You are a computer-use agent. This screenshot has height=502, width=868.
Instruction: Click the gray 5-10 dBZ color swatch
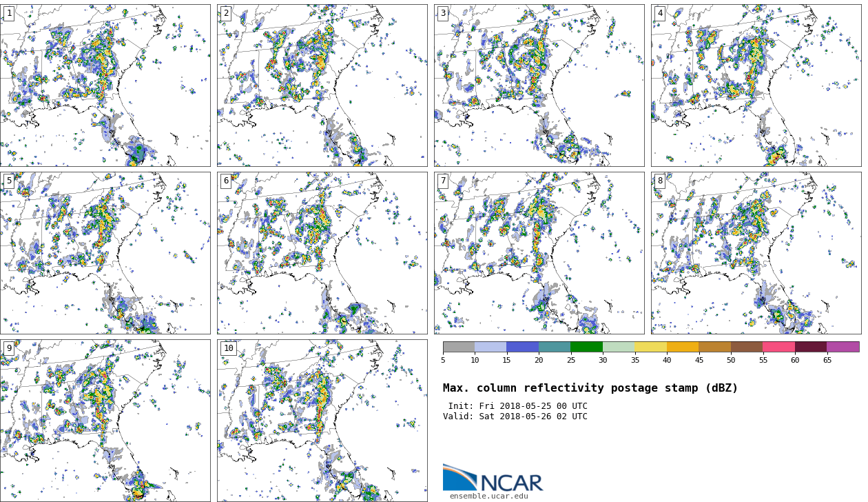tap(459, 347)
